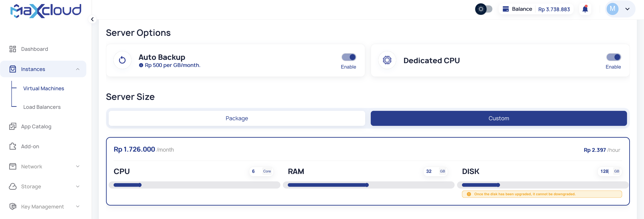This screenshot has width=644, height=219.
Task: Click the Rp 500 per GB/month text
Action: [172, 65]
